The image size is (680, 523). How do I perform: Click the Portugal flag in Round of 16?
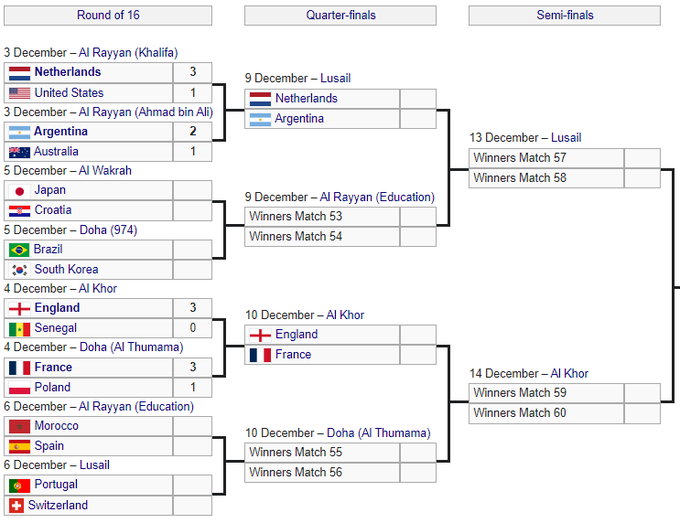point(18,485)
